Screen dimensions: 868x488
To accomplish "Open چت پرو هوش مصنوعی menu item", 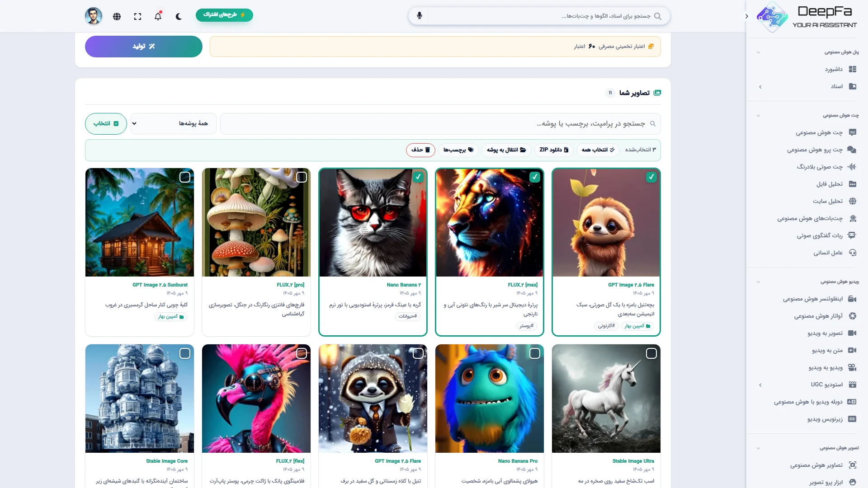I will pos(821,150).
